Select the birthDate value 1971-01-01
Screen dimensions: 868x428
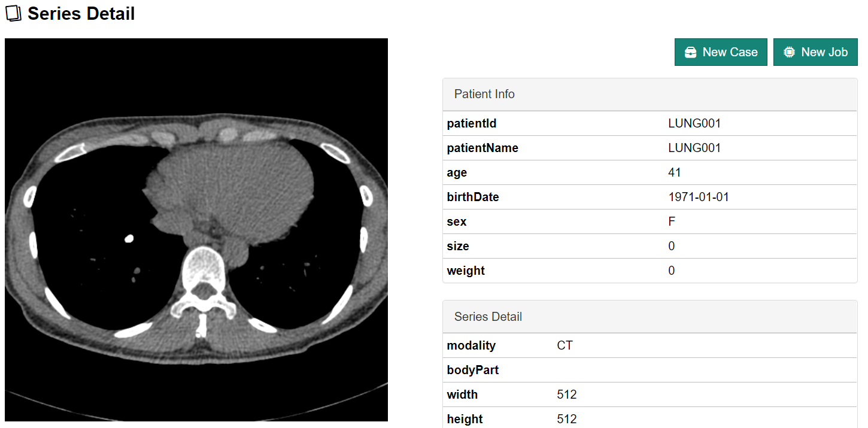(699, 197)
